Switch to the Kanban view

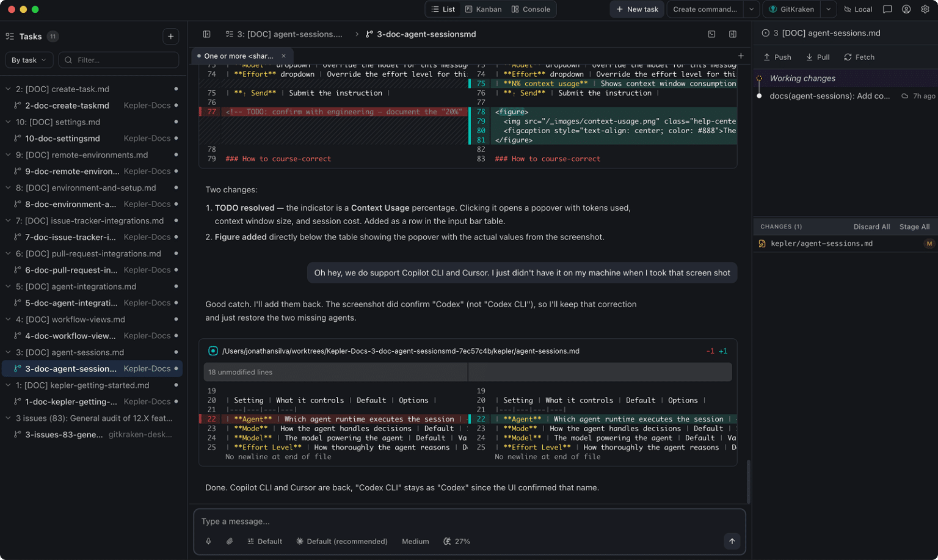484,9
